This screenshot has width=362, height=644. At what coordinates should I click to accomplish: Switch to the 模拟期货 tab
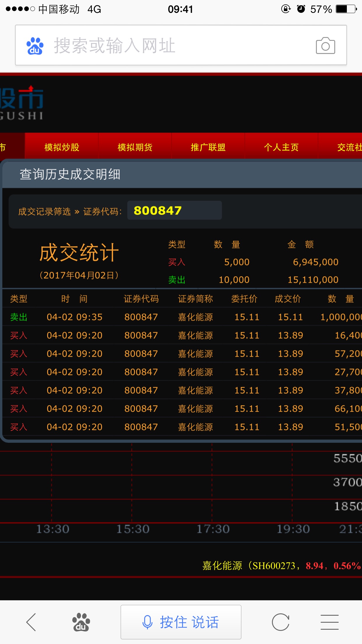coord(135,147)
